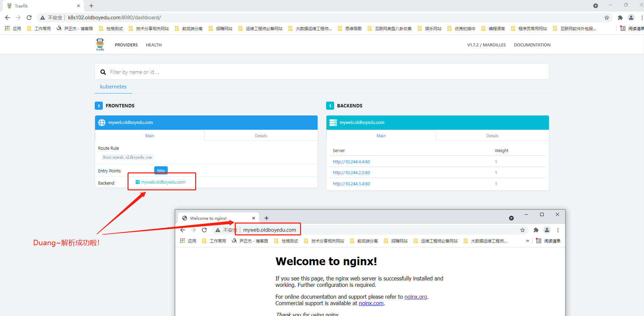The image size is (644, 316).
Task: Click backend server link http://10.244.4.4:80
Action: pyautogui.click(x=351, y=162)
